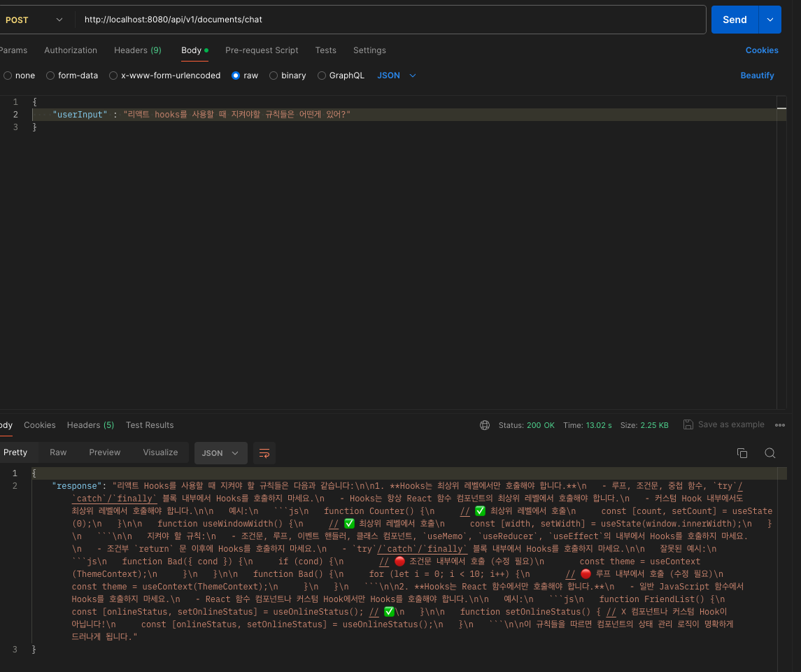Beautify the request body
The image size is (801, 672).
(757, 76)
